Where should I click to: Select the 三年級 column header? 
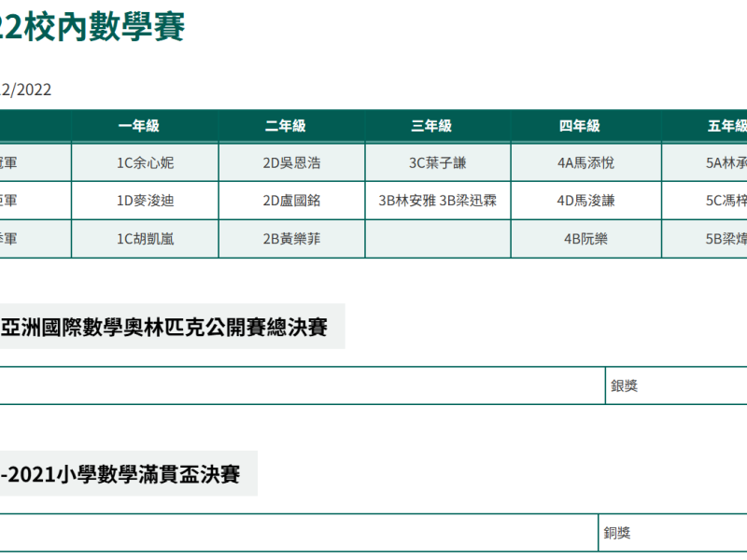point(438,126)
